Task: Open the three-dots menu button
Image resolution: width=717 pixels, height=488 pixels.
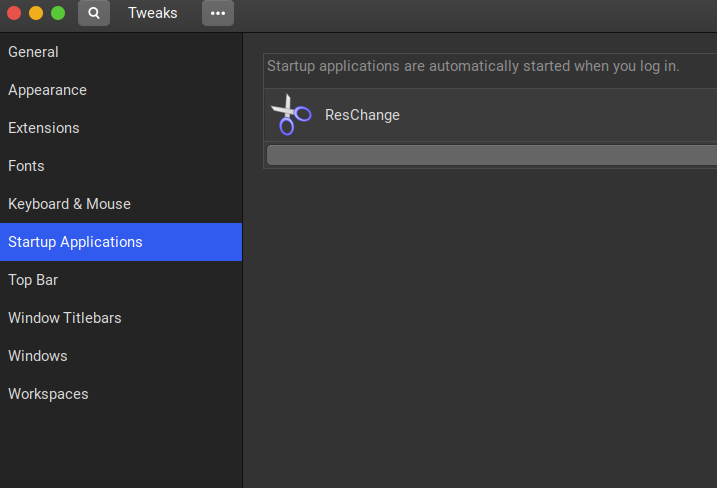Action: pos(218,13)
